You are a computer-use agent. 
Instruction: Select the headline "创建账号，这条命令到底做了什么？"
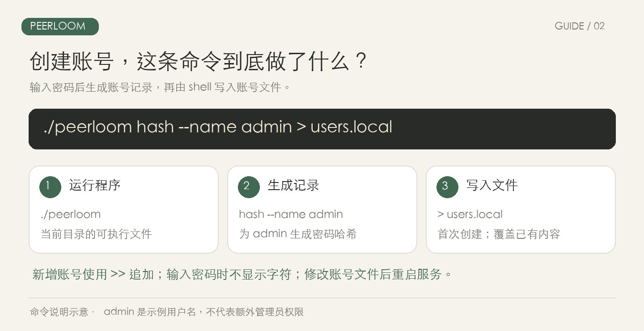click(199, 61)
